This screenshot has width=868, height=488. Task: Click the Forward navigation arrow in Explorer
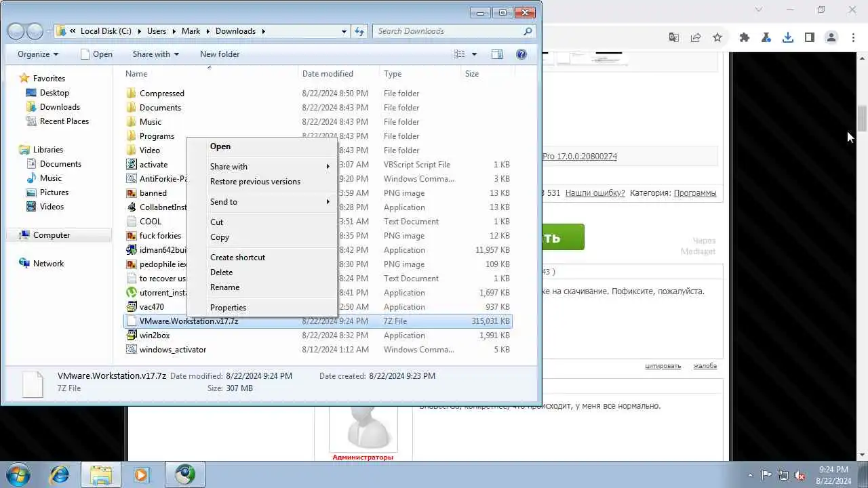pos(35,31)
